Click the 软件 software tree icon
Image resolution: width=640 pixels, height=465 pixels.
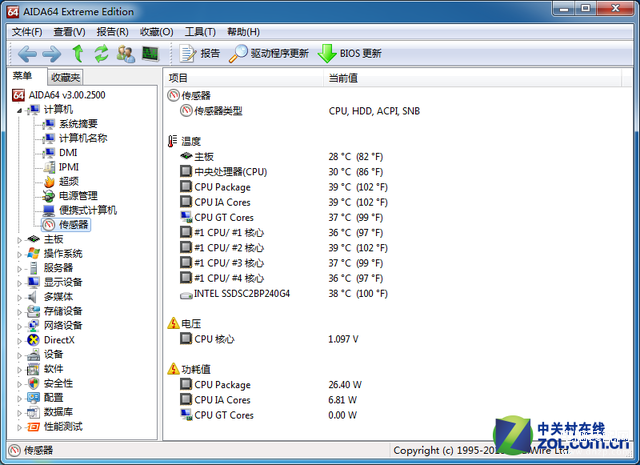coord(33,369)
